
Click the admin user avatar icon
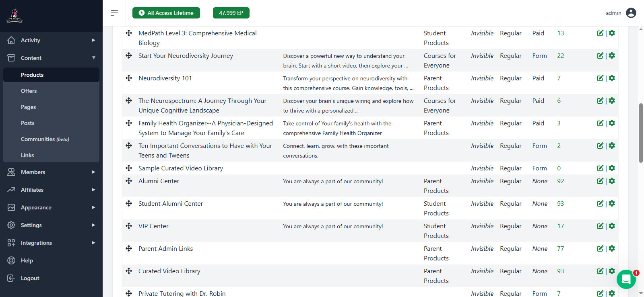click(631, 13)
